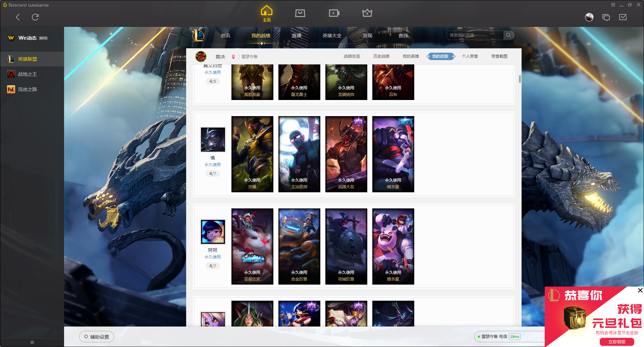Open 努努's 暗杀星 skin card
644x347 pixels.
click(393, 247)
